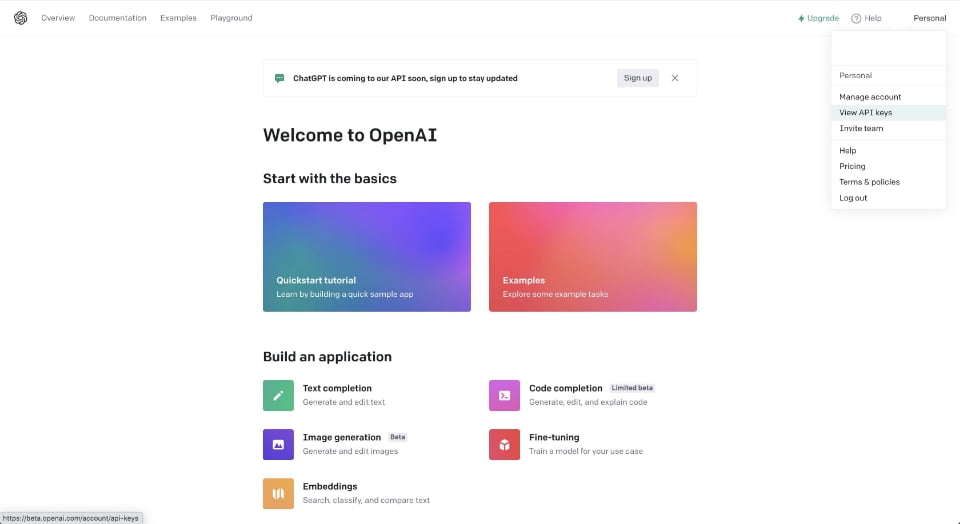Select View API keys from menu

tap(865, 113)
